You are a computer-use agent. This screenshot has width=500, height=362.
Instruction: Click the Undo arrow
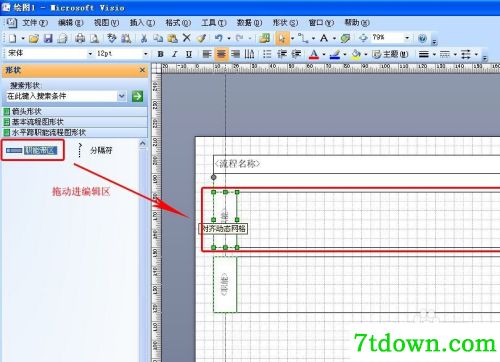coord(219,38)
